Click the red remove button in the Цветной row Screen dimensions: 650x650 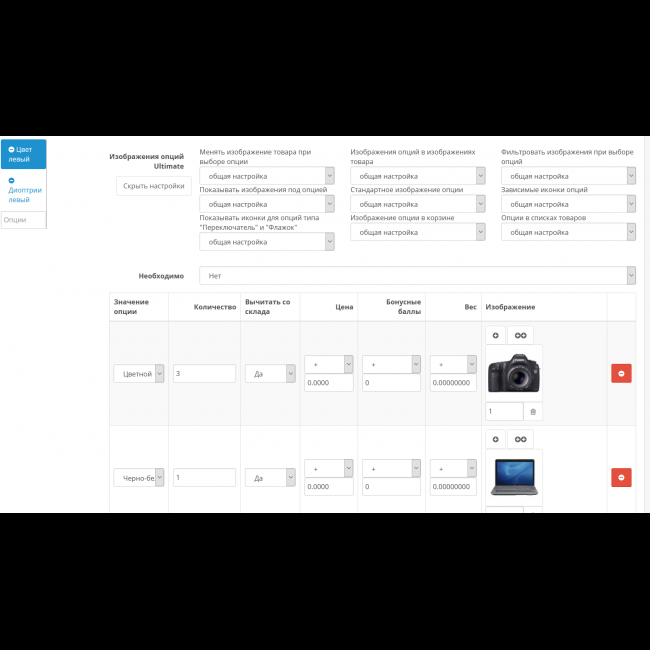(x=621, y=373)
